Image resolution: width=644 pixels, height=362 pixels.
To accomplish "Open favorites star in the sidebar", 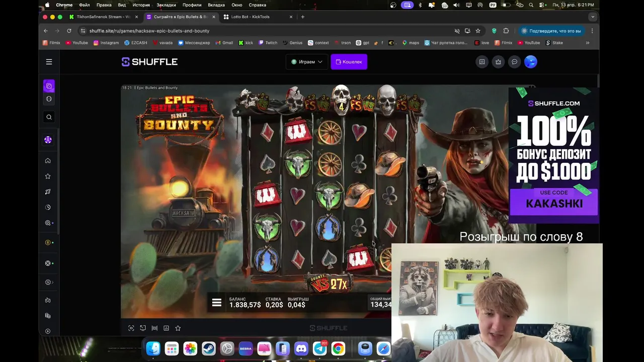I will (48, 176).
